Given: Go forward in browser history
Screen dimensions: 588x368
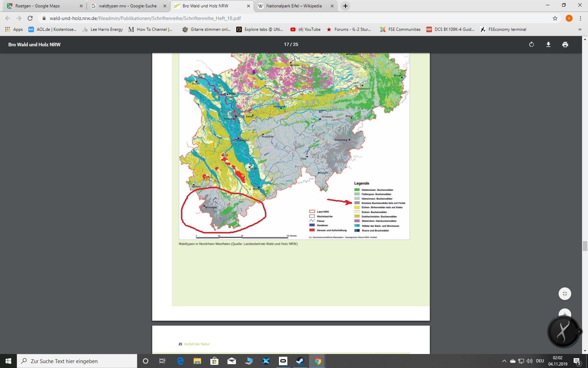Looking at the screenshot, I should tap(19, 18).
